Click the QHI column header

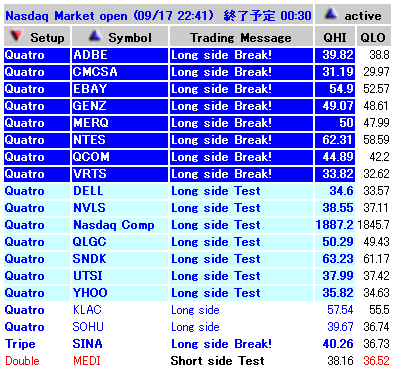tap(335, 36)
